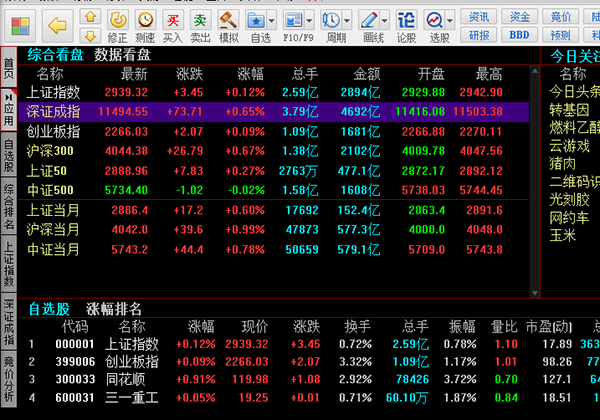Click the yellow back arrow icon
Image resolution: width=600 pixels, height=420 pixels.
pyautogui.click(x=57, y=24)
